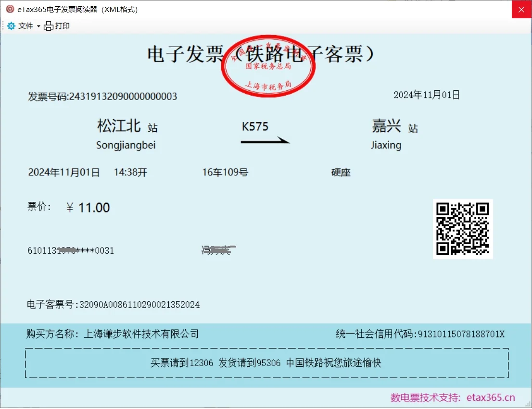Close the eTax365 reader window
The image size is (532, 409).
click(521, 10)
